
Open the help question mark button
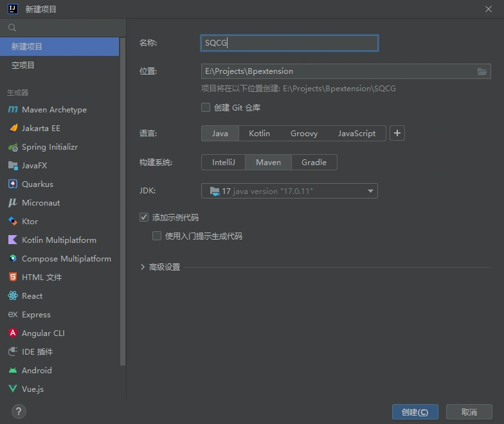tap(19, 411)
